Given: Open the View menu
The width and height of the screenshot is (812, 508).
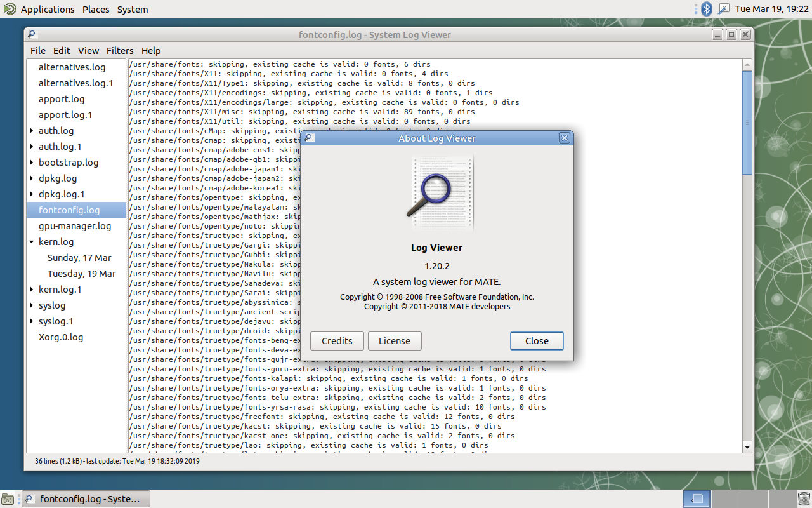Looking at the screenshot, I should click(89, 51).
